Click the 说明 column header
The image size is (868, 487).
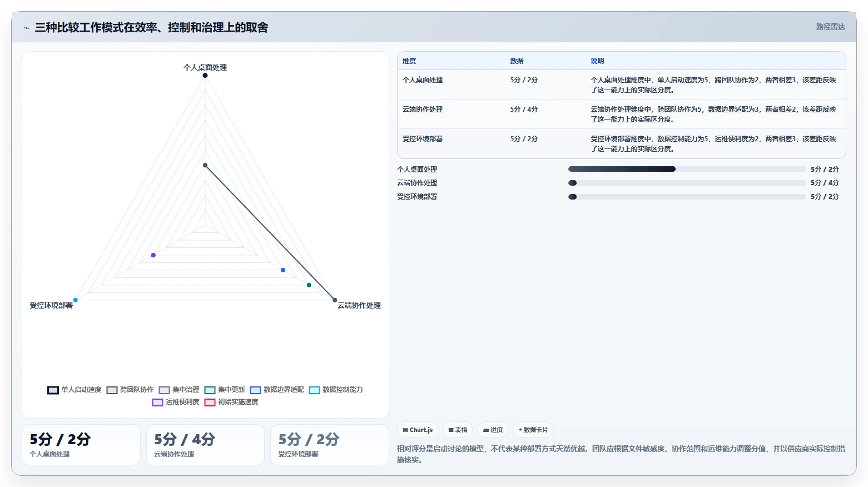click(597, 61)
